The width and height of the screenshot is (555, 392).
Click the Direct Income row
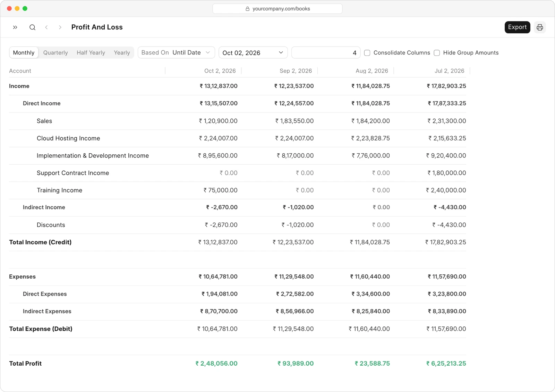point(238,103)
